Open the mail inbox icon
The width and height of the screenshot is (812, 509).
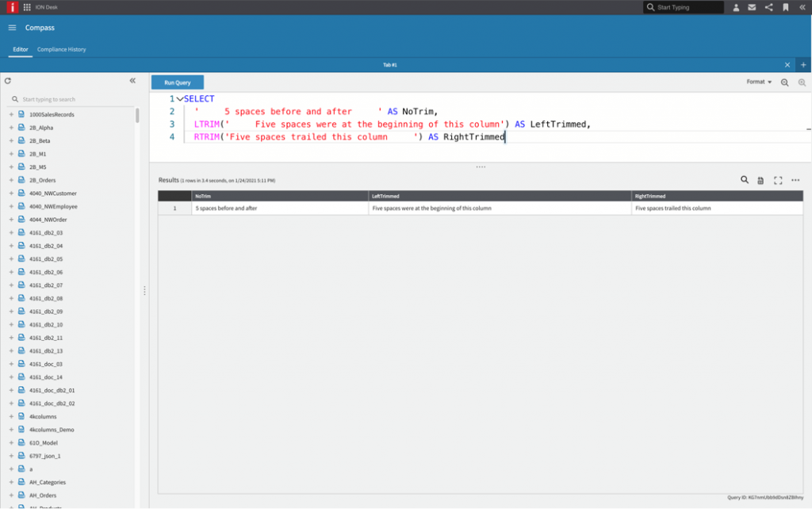point(752,7)
